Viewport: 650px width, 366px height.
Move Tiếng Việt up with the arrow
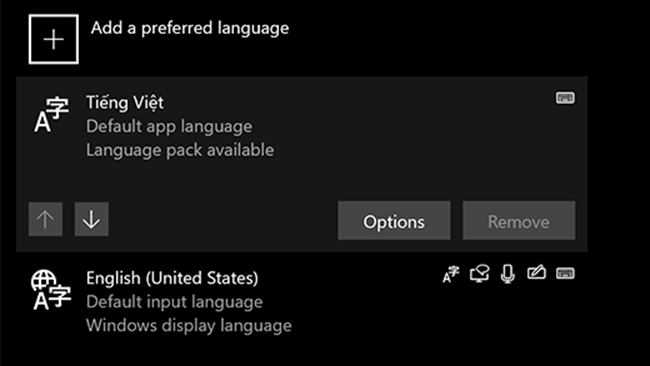(x=46, y=219)
